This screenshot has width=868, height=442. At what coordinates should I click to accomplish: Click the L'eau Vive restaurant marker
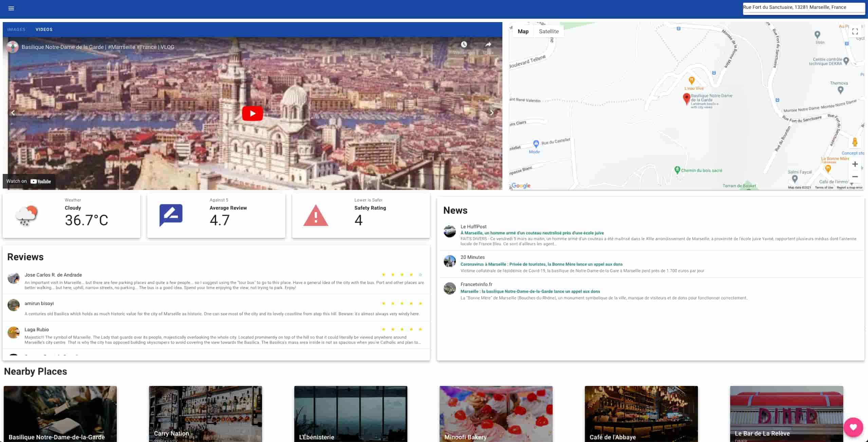click(x=691, y=81)
